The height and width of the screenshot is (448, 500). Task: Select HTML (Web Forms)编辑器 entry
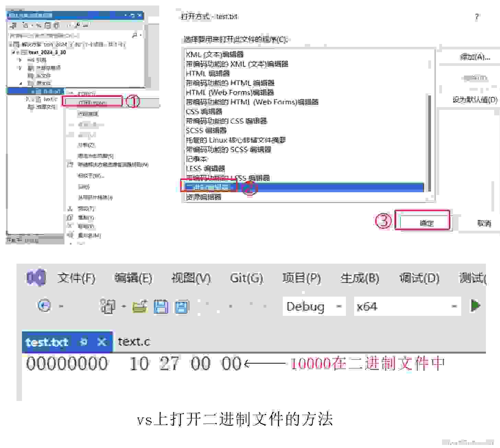[230, 92]
